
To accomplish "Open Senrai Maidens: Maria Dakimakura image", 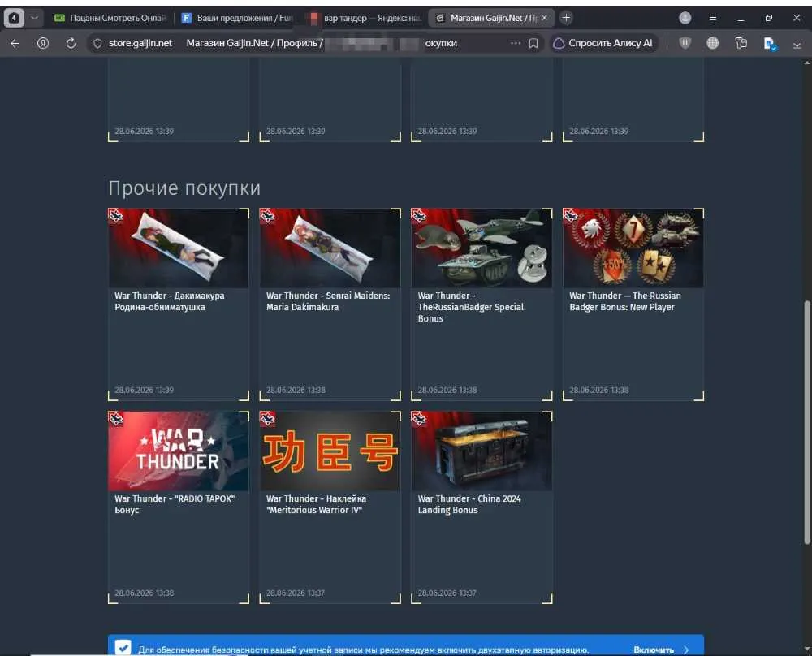I will tap(330, 248).
